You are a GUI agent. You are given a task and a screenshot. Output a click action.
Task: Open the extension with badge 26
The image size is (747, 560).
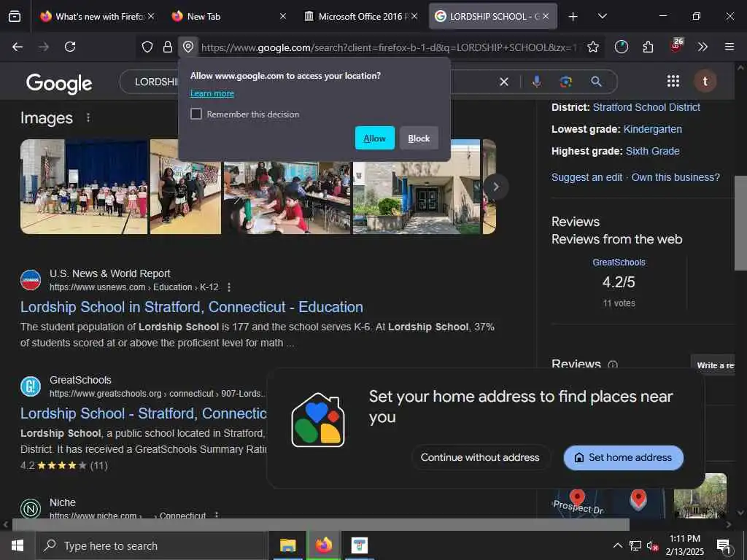(676, 46)
